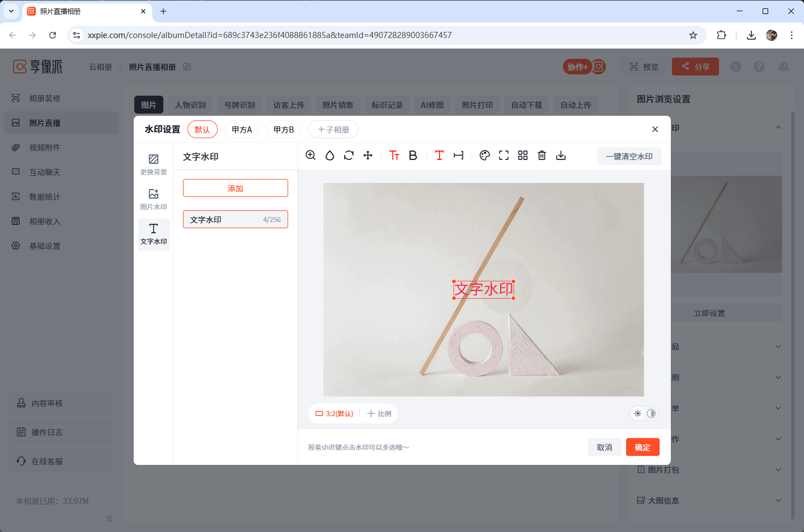Switch preview to dark background mode

click(651, 413)
